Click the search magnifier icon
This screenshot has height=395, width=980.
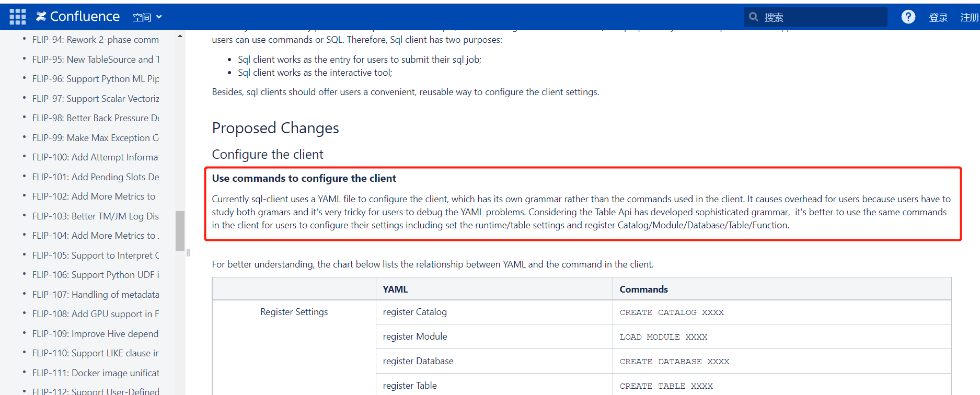[753, 17]
